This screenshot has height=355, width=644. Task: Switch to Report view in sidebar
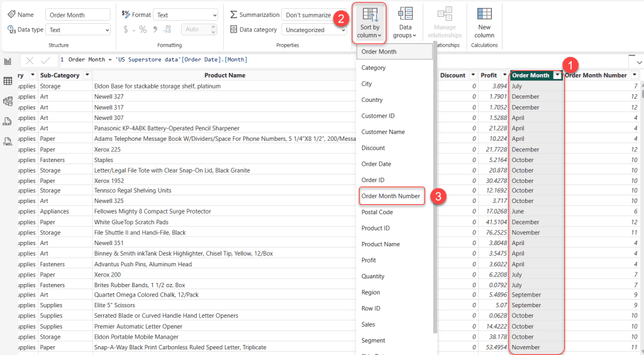click(x=8, y=62)
